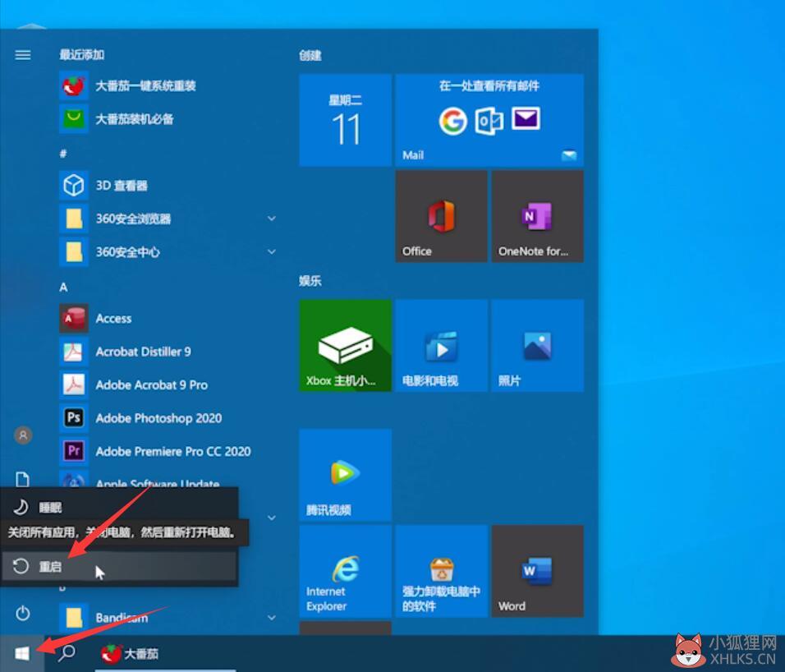Open the Documents icon in Start rail

pos(22,479)
